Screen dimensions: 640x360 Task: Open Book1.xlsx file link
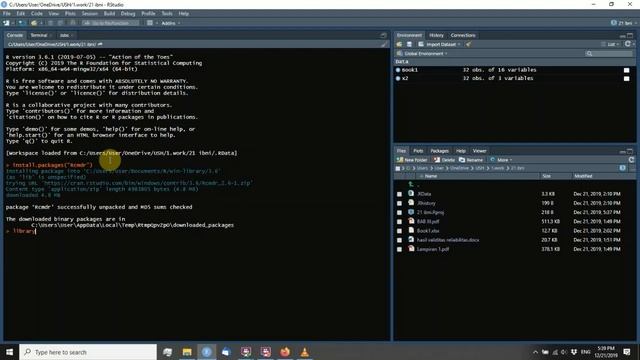point(428,231)
